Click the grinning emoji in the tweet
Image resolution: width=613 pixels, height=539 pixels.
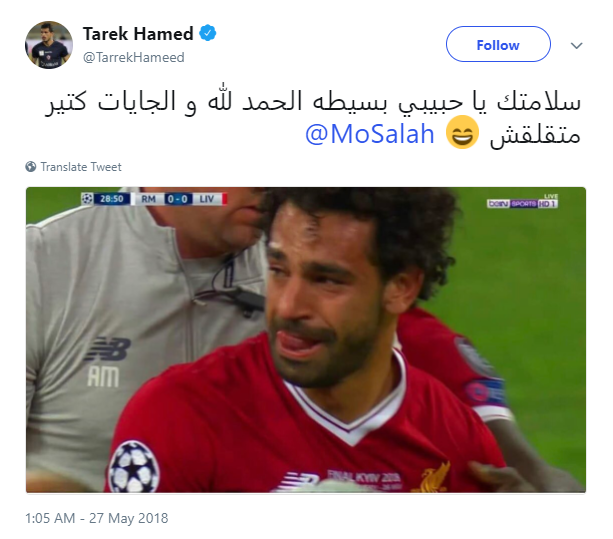coord(462,132)
